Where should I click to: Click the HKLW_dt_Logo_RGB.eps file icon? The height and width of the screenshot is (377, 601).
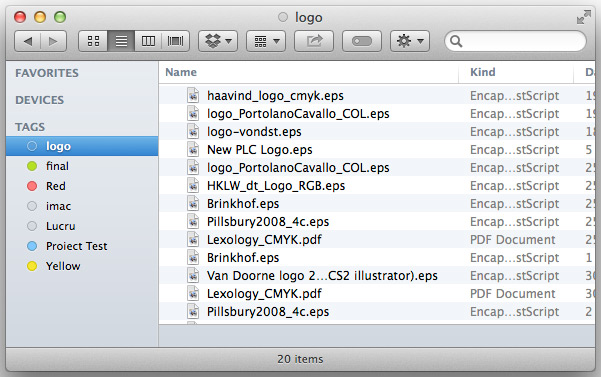tap(193, 185)
